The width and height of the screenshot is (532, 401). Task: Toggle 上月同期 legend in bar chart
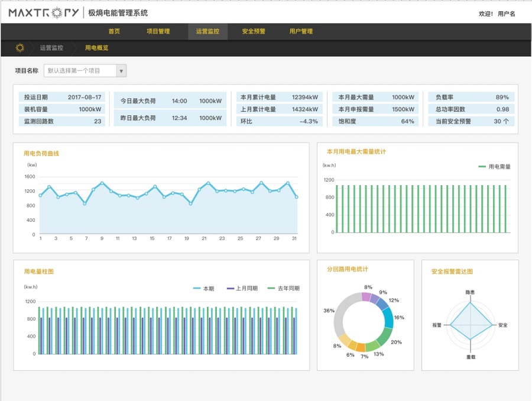pos(242,289)
